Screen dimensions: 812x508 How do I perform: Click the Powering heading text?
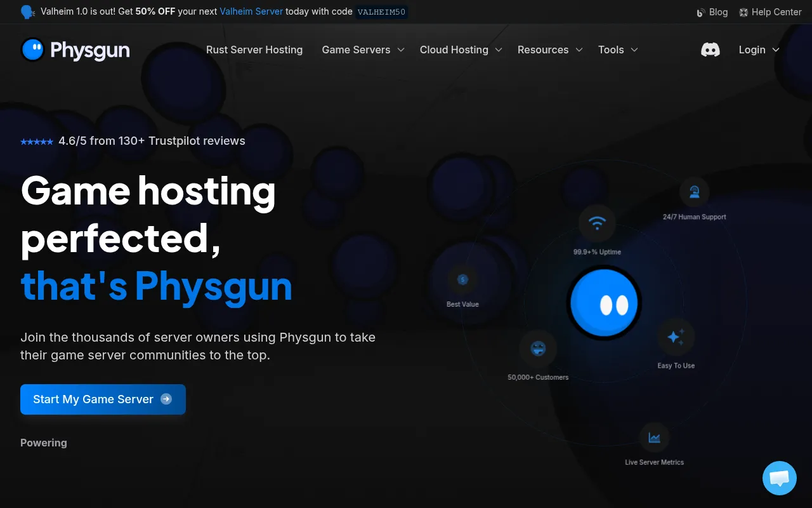click(44, 443)
